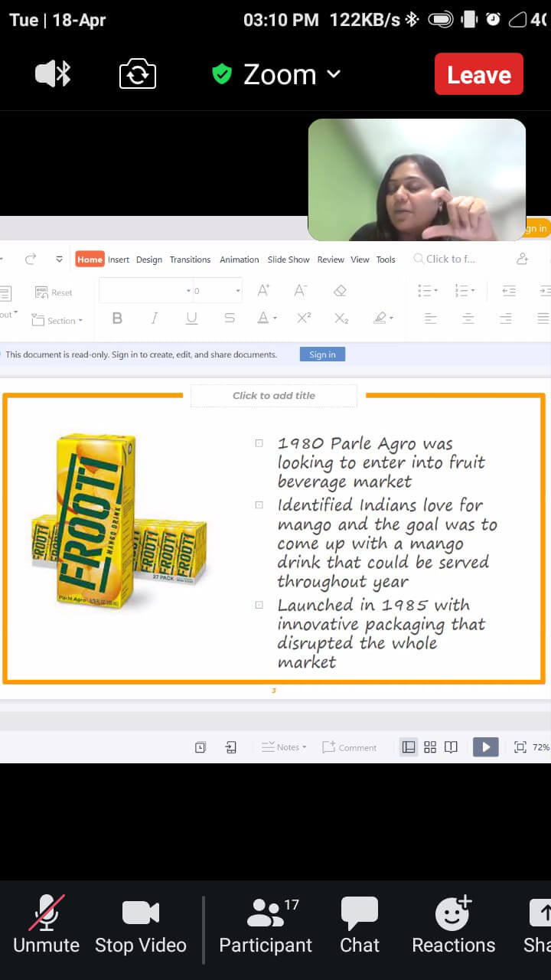Align text right

point(505,318)
